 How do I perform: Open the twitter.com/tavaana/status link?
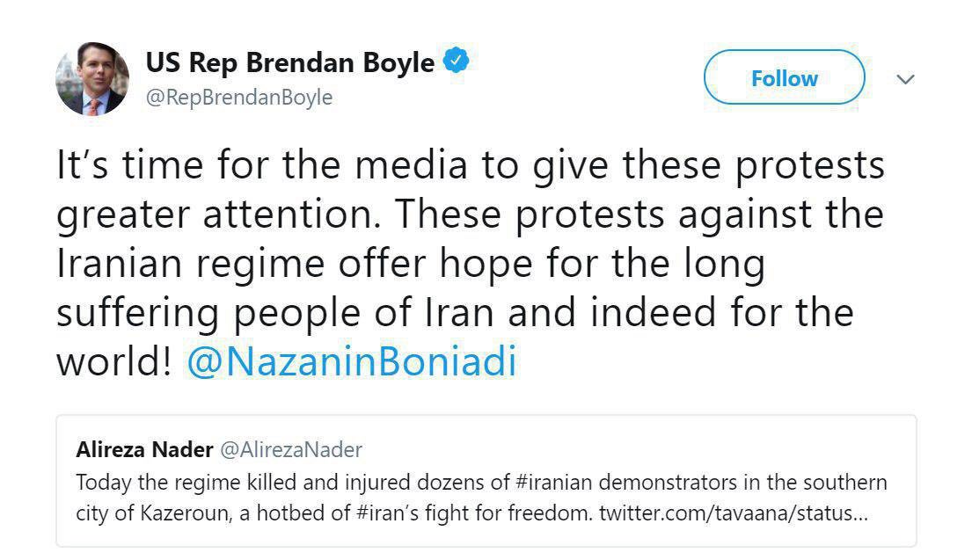point(733,513)
